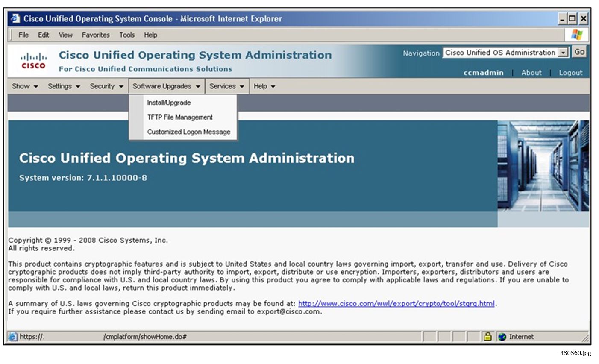
Task: Open the View menu
Action: (x=65, y=35)
